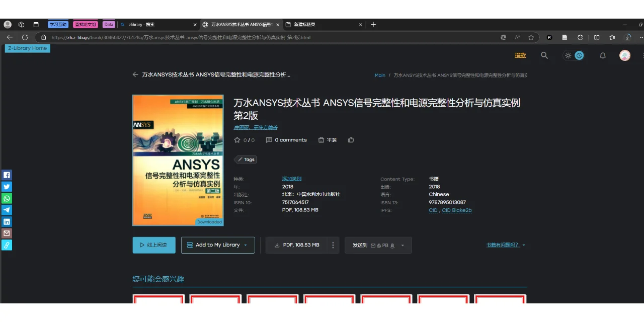Image resolution: width=644 pixels, height=322 pixels.
Task: Like the book with thumbs-up icon
Action: (x=351, y=140)
